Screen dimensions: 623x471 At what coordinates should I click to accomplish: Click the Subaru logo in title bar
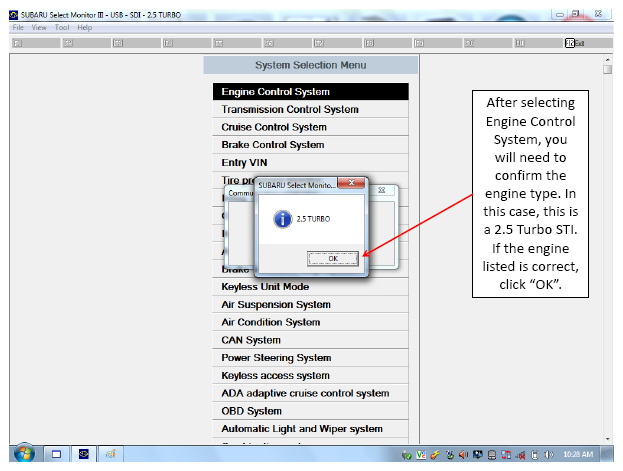coord(14,15)
